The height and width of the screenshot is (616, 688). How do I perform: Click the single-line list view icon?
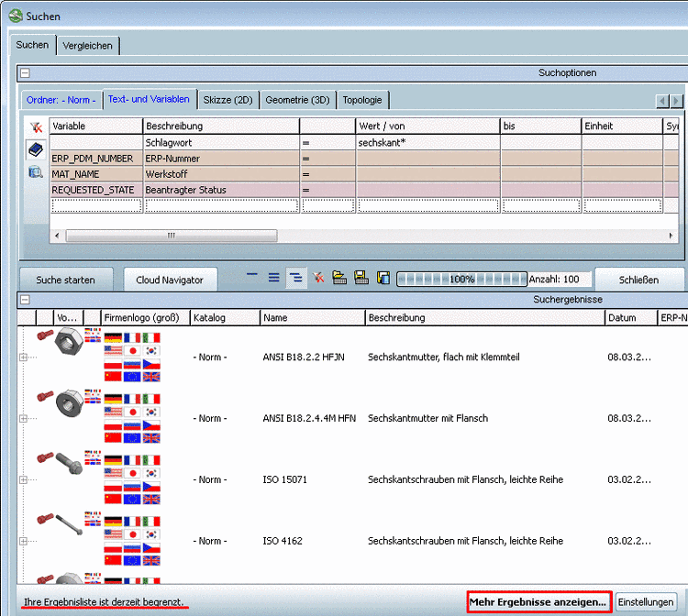click(253, 277)
